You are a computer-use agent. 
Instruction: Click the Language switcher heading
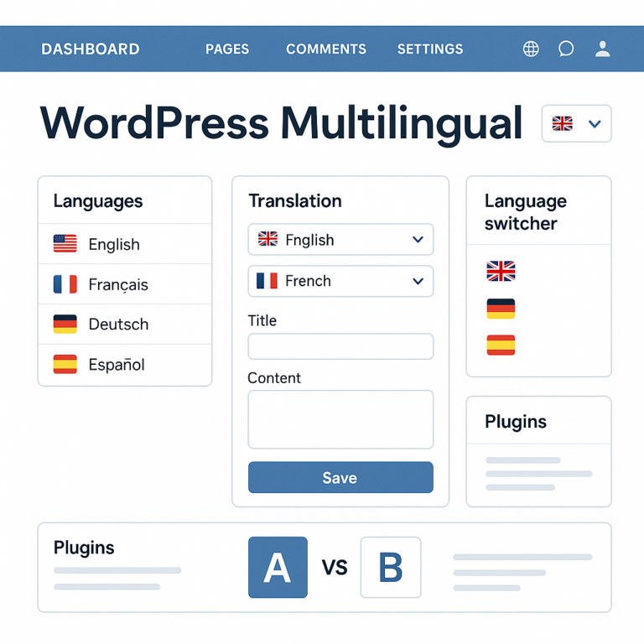pos(525,212)
